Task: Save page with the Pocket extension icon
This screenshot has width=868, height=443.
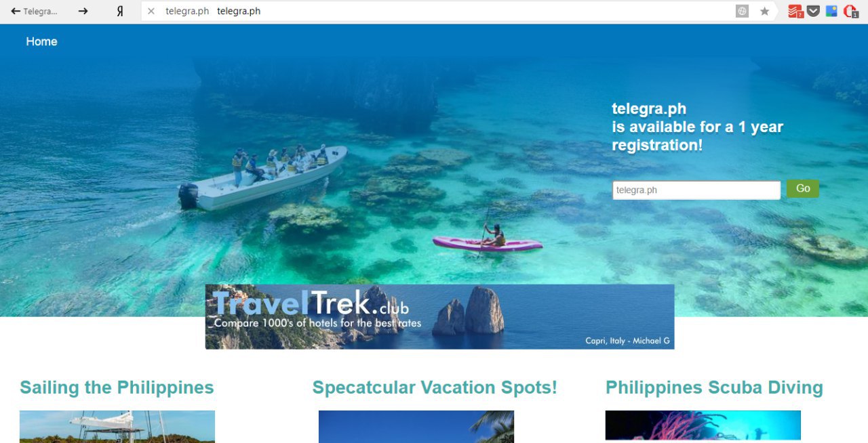Action: tap(813, 11)
